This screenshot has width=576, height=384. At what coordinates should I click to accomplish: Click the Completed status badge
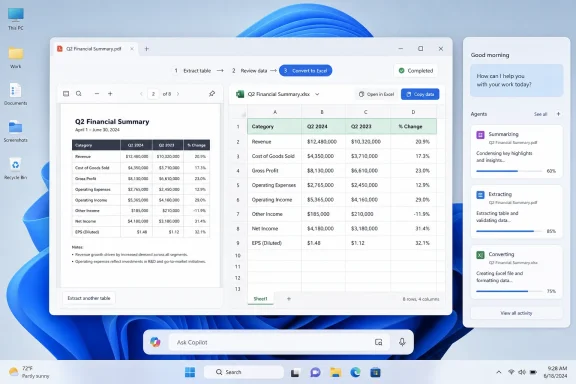(416, 71)
